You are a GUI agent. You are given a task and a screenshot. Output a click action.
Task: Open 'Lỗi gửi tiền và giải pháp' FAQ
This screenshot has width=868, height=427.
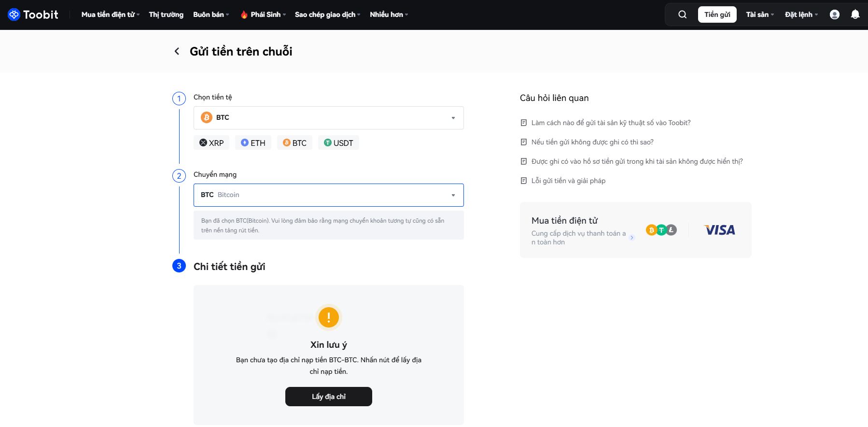click(568, 181)
